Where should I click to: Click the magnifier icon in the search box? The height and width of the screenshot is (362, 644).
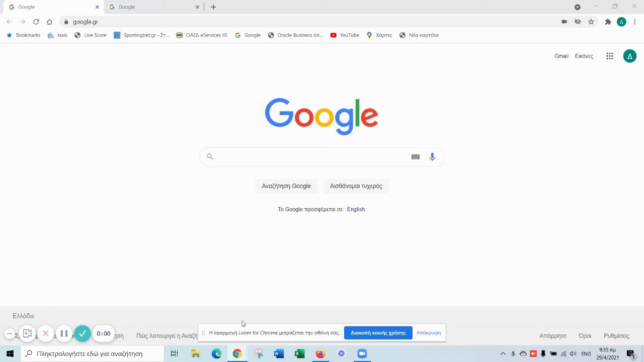click(210, 156)
